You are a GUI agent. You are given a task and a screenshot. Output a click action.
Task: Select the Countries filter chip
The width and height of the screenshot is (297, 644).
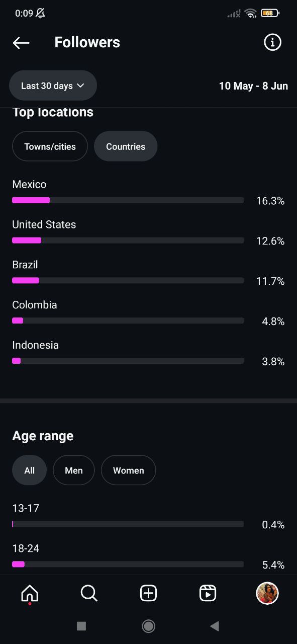click(126, 146)
